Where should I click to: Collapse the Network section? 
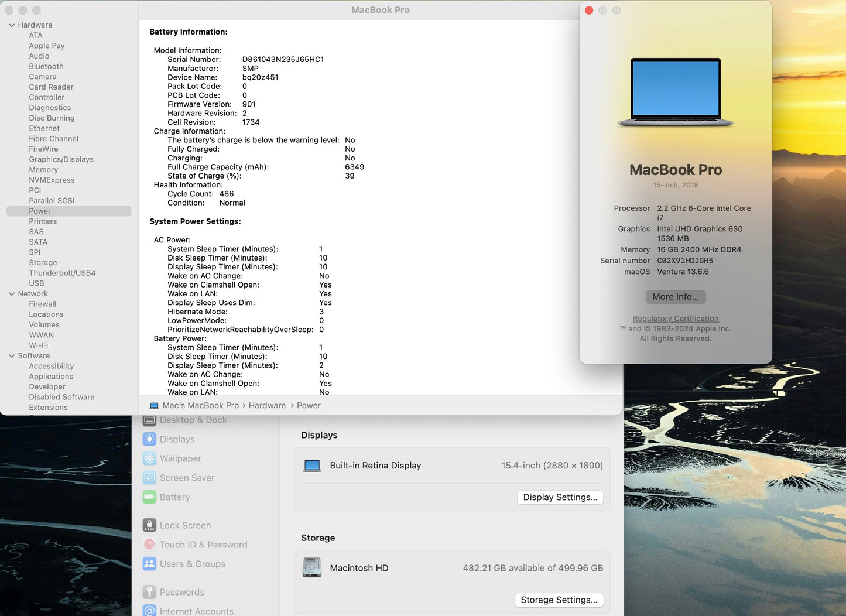(x=11, y=293)
